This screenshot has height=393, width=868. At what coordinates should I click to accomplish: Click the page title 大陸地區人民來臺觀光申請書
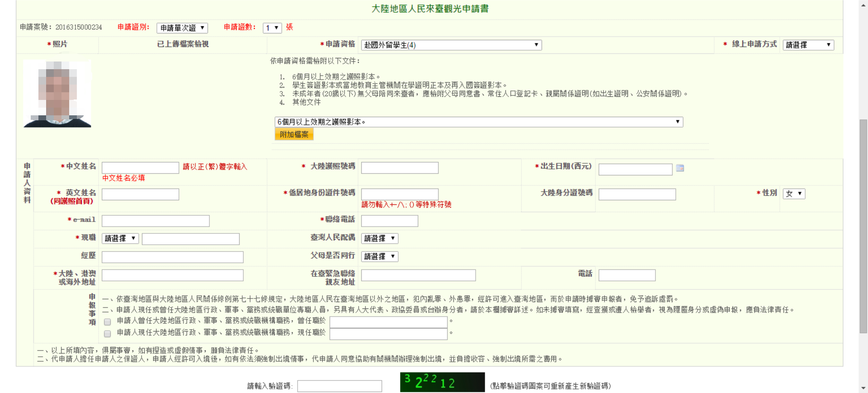(x=430, y=9)
